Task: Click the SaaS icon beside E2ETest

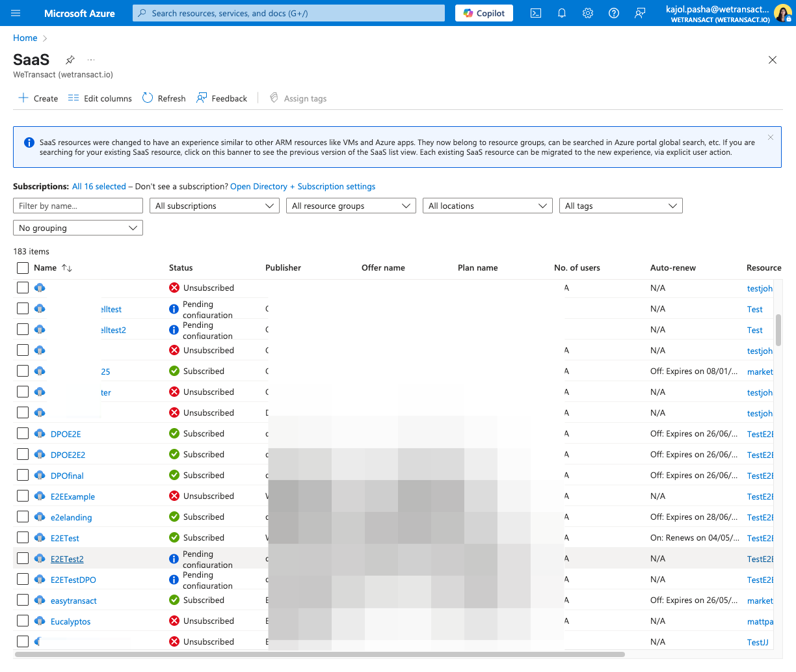Action: click(x=40, y=537)
